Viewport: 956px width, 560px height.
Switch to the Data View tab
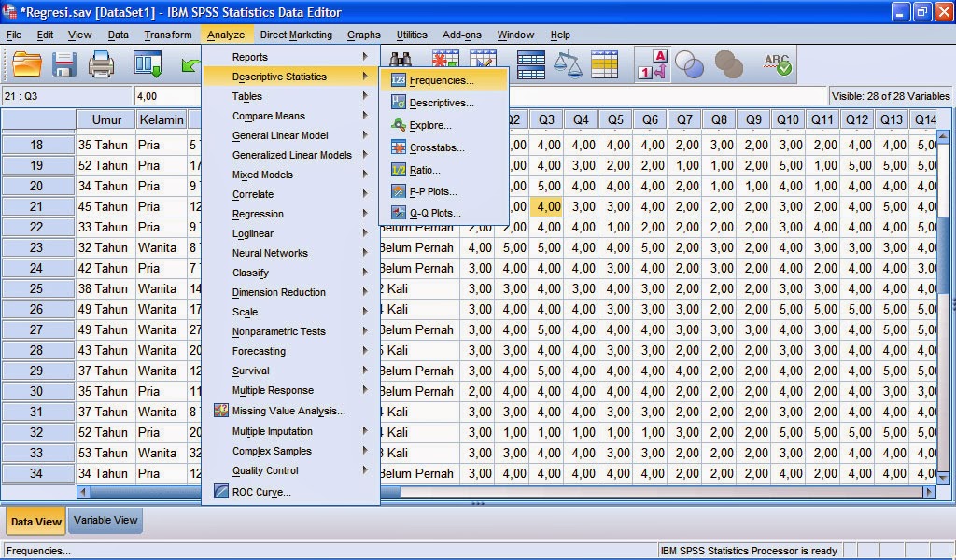point(36,522)
